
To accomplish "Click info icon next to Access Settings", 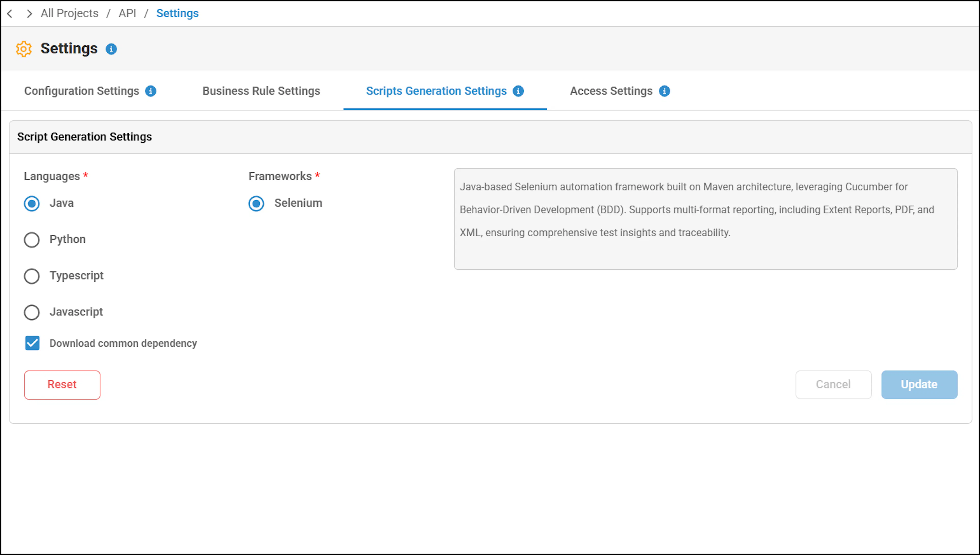I will (664, 91).
